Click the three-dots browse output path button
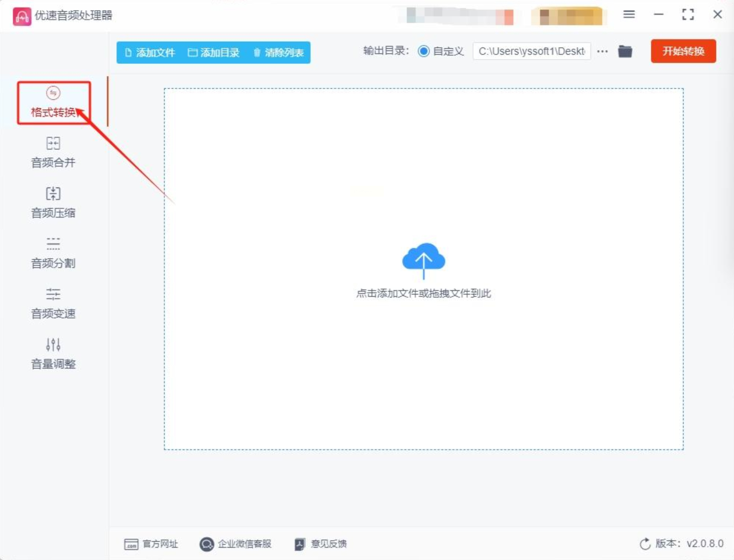Screen dimensions: 734x560 (x=602, y=51)
